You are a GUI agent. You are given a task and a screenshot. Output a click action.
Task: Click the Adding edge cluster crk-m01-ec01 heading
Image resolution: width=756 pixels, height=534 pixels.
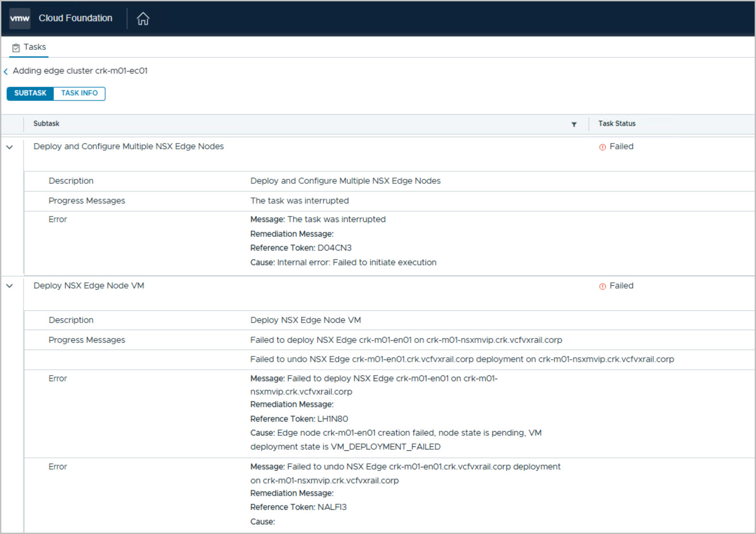tap(80, 71)
